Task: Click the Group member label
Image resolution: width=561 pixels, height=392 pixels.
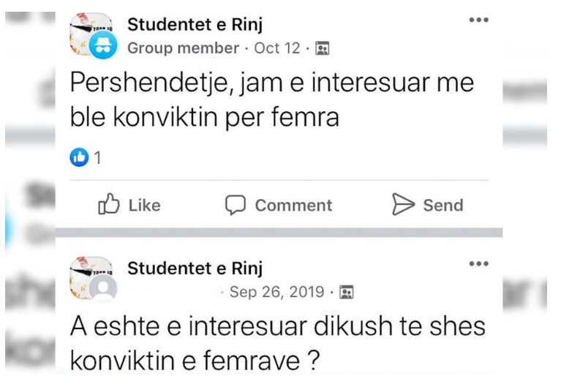Action: (183, 48)
